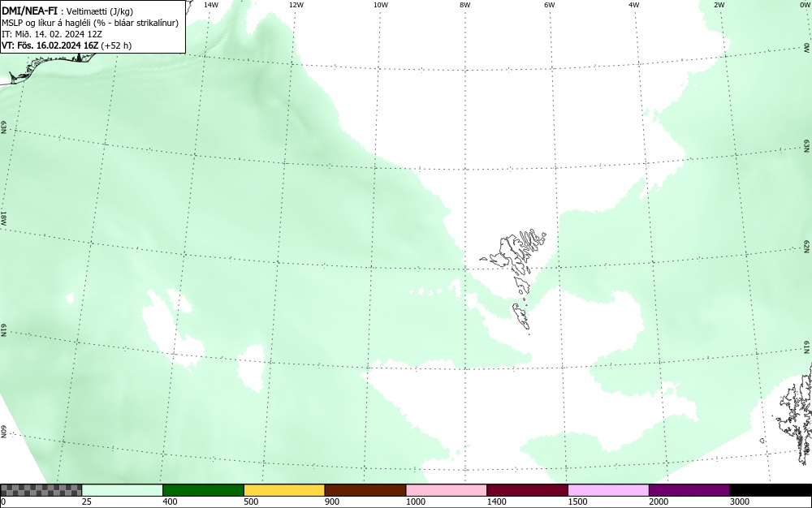The height and width of the screenshot is (508, 812).
Task: Click the 1500 legend value
Action: (x=577, y=502)
